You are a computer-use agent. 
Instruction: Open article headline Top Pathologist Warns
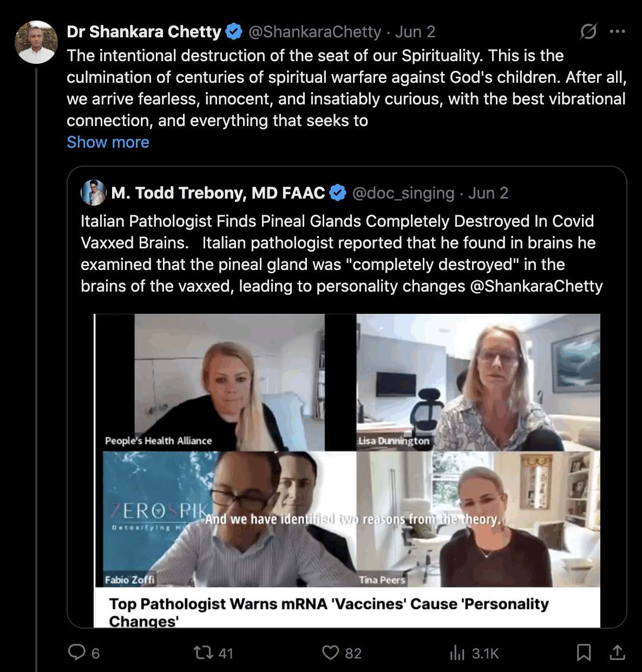click(x=329, y=612)
